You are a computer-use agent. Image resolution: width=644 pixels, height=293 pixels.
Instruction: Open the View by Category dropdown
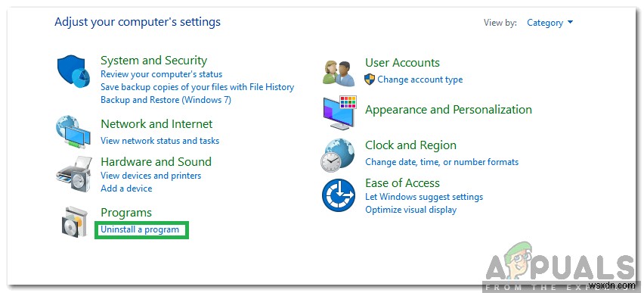pyautogui.click(x=550, y=23)
